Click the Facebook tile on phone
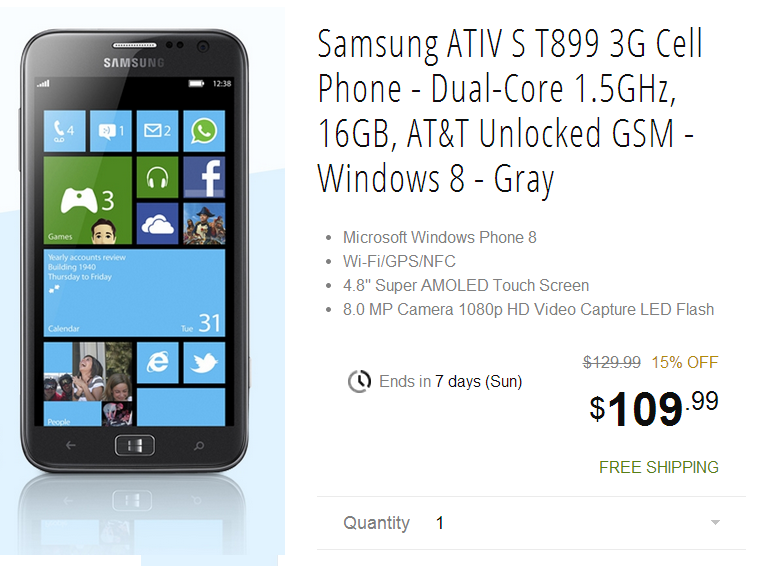The width and height of the screenshot is (762, 566). point(204,177)
